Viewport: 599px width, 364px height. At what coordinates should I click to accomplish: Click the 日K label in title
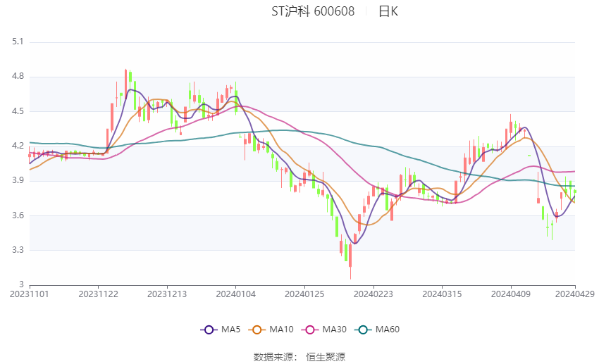click(x=388, y=11)
